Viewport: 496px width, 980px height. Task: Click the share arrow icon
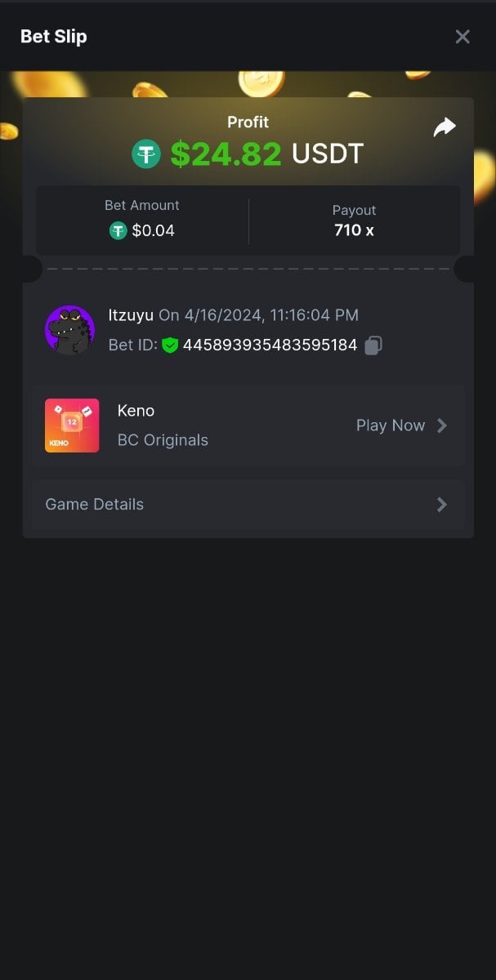pos(445,127)
